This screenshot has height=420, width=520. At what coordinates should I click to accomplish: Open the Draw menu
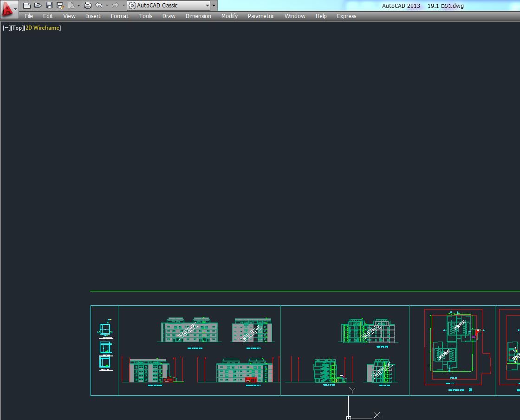click(169, 16)
